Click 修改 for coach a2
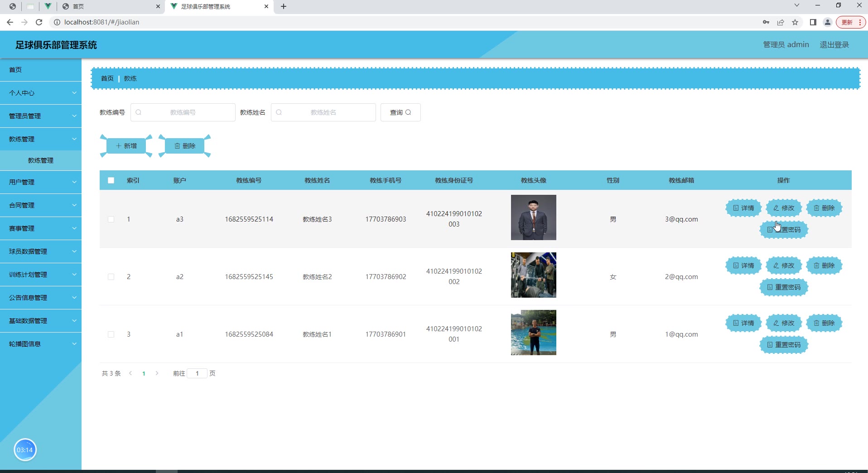Viewport: 868px width, 473px height. point(784,265)
